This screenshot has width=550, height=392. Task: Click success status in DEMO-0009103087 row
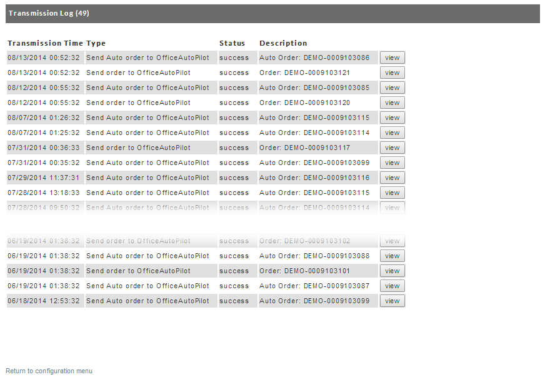click(234, 286)
